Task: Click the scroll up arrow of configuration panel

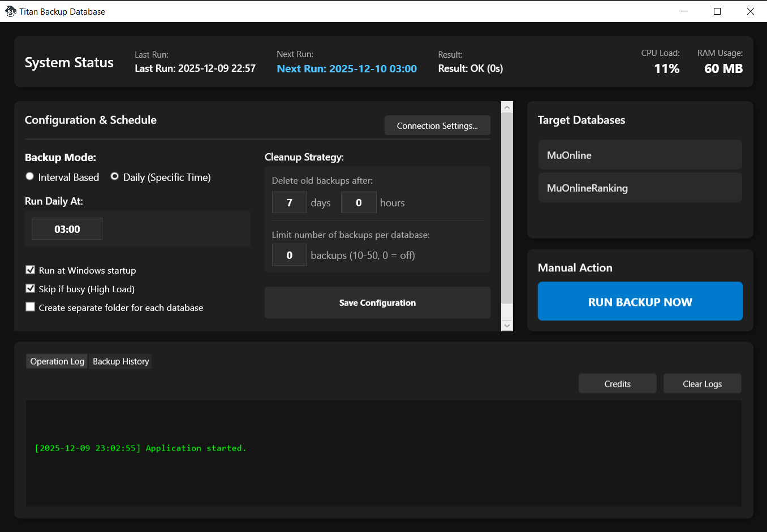Action: coord(507,107)
